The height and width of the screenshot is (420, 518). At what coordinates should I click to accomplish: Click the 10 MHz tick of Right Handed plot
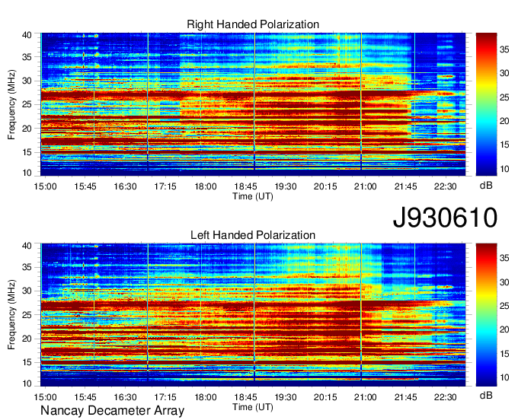[27, 173]
